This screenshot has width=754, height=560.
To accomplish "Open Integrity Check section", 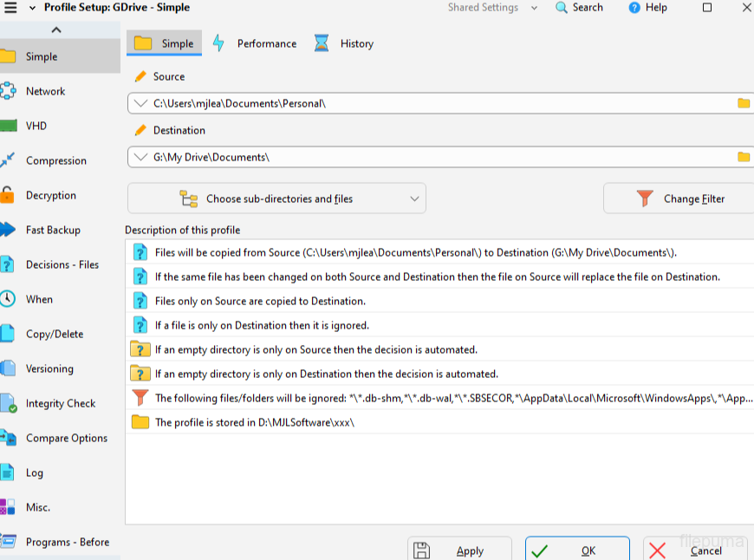I will point(60,403).
